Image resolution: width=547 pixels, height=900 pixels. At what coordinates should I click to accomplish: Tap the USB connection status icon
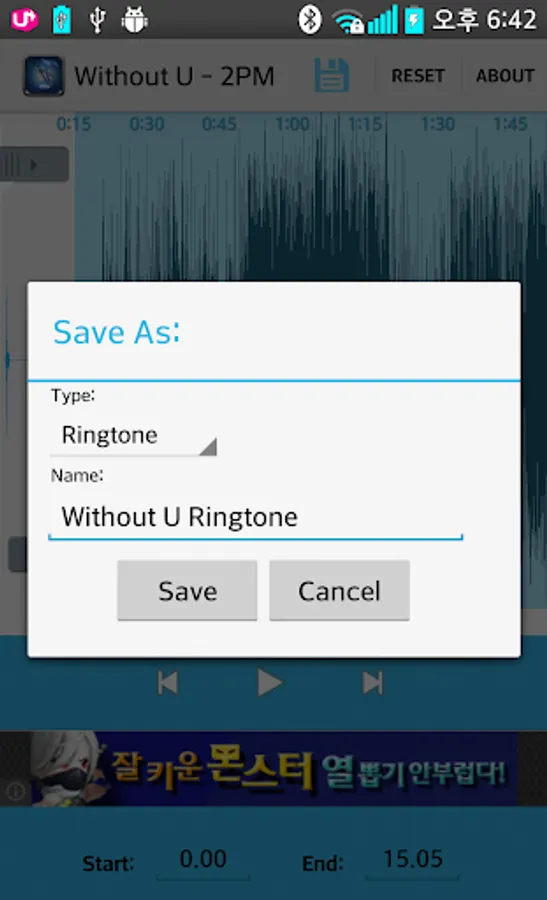click(x=98, y=20)
